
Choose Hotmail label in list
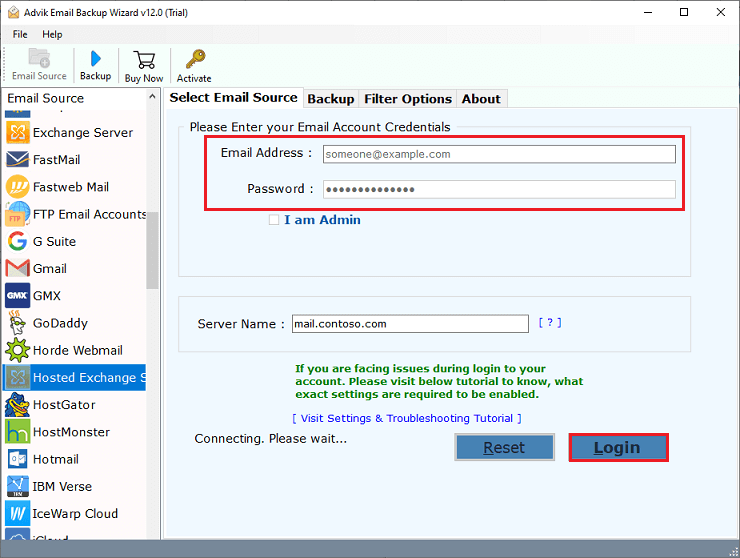pyautogui.click(x=56, y=459)
